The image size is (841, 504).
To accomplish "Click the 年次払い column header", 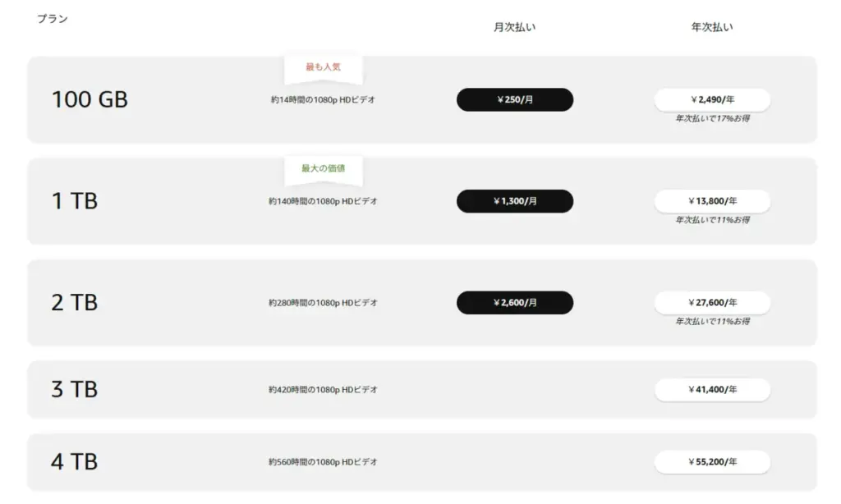I will click(712, 27).
